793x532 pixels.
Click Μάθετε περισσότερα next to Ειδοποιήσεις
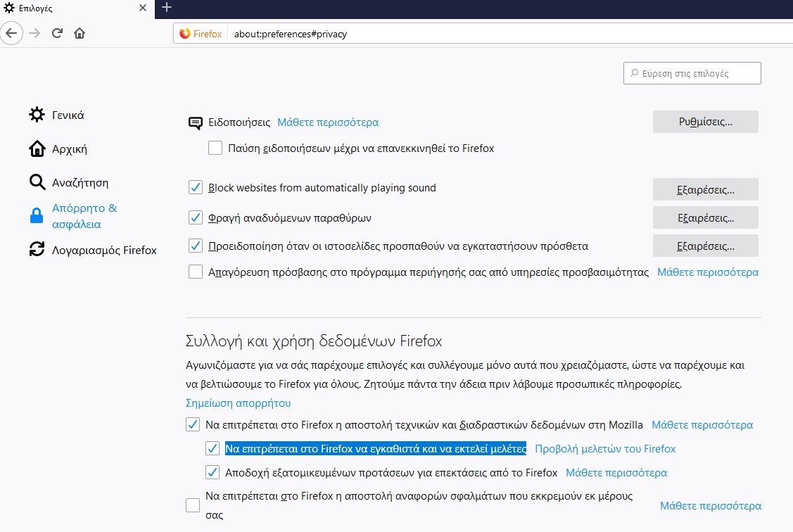[328, 122]
